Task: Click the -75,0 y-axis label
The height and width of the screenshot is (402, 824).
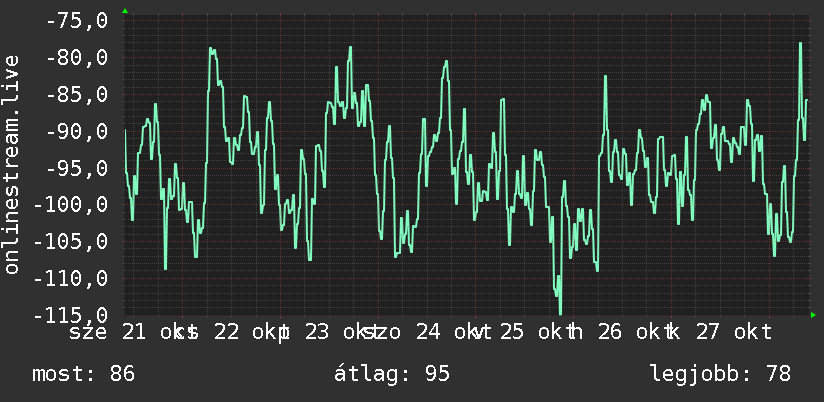Action: click(x=76, y=20)
